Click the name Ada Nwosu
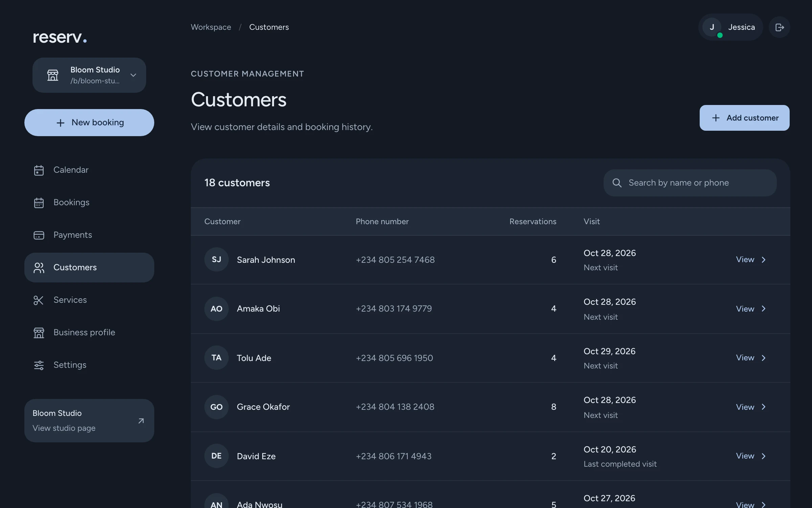Viewport: 812px width, 508px height. coord(260,504)
